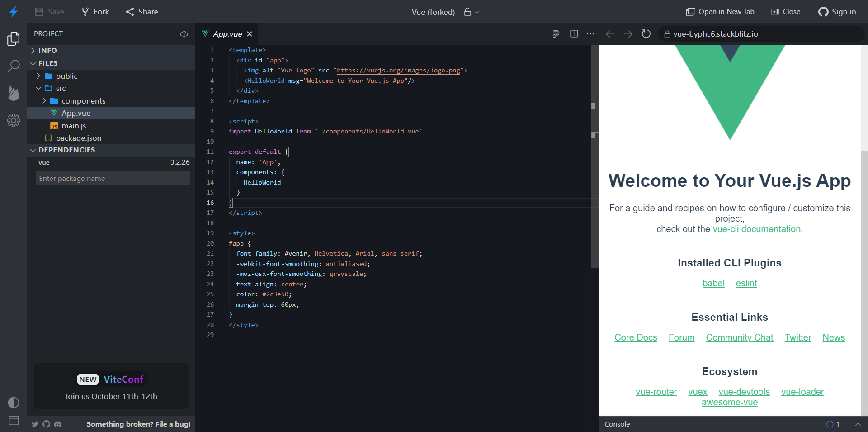
Task: Expand the INFO section
Action: pyautogui.click(x=111, y=50)
